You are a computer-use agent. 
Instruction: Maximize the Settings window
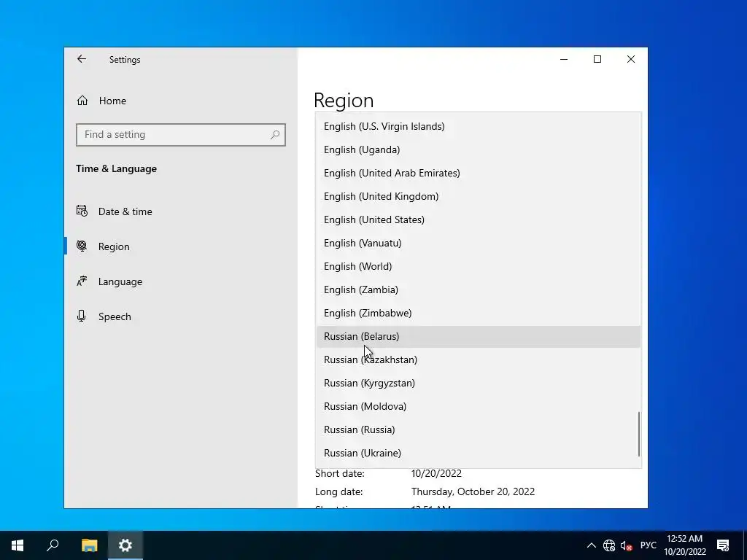pyautogui.click(x=597, y=59)
